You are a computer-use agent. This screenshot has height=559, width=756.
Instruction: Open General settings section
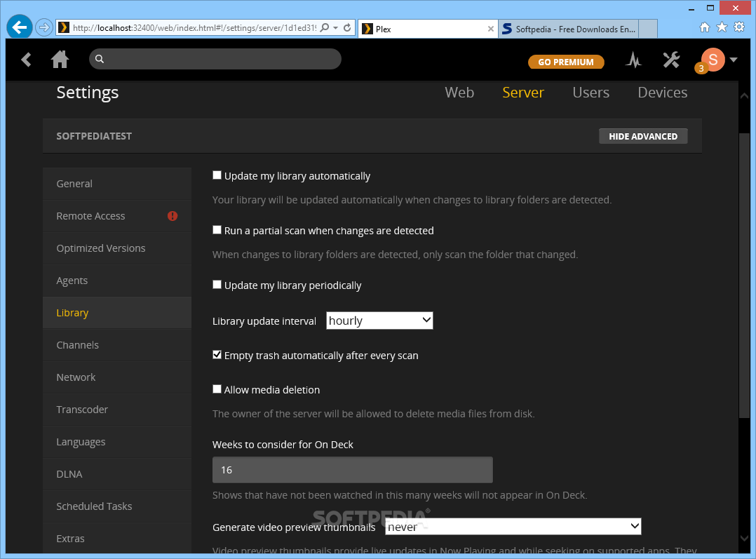117,184
